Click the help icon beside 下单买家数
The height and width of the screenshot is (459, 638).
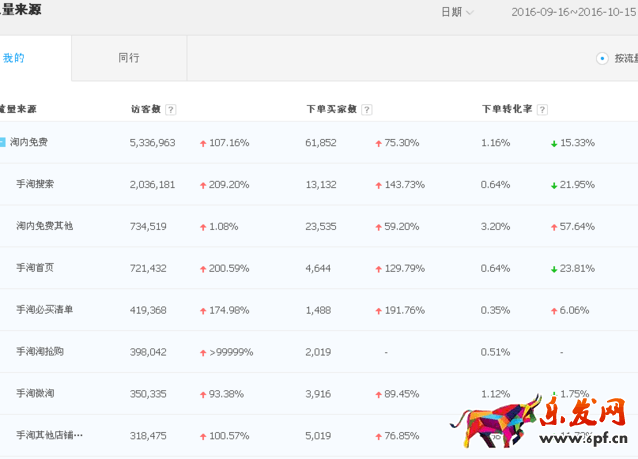(367, 109)
